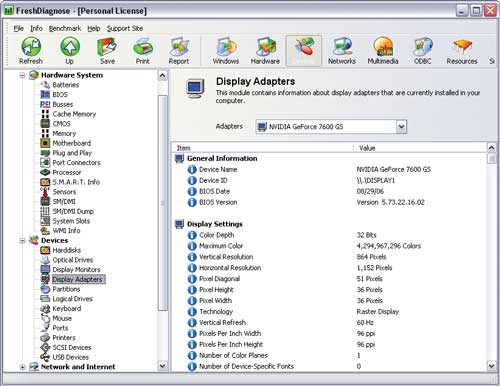
Task: Click the Vertical Refresh row
Action: (329, 322)
